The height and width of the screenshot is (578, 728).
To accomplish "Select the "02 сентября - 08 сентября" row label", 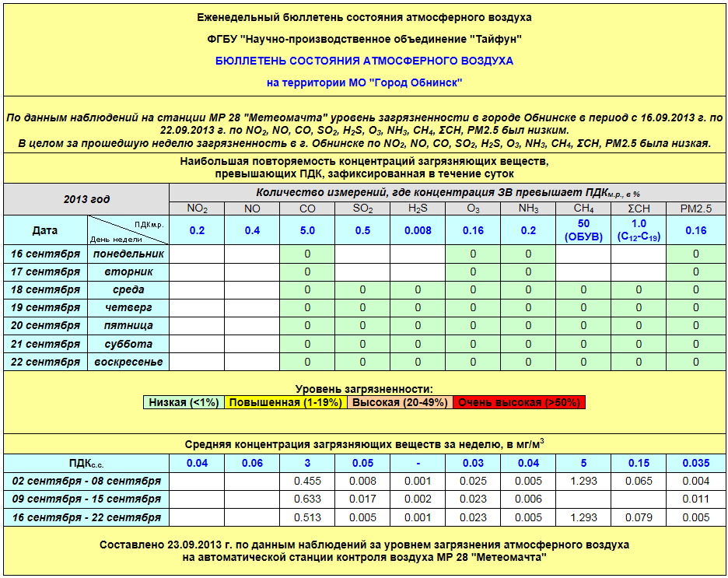I will click(x=86, y=481).
